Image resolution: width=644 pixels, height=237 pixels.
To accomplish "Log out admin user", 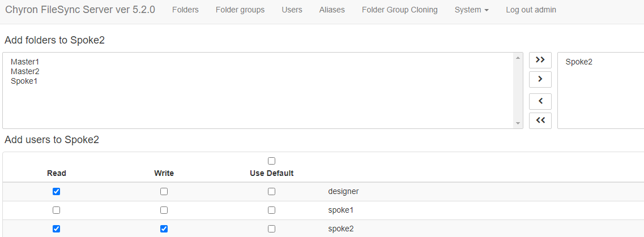I will (x=531, y=10).
